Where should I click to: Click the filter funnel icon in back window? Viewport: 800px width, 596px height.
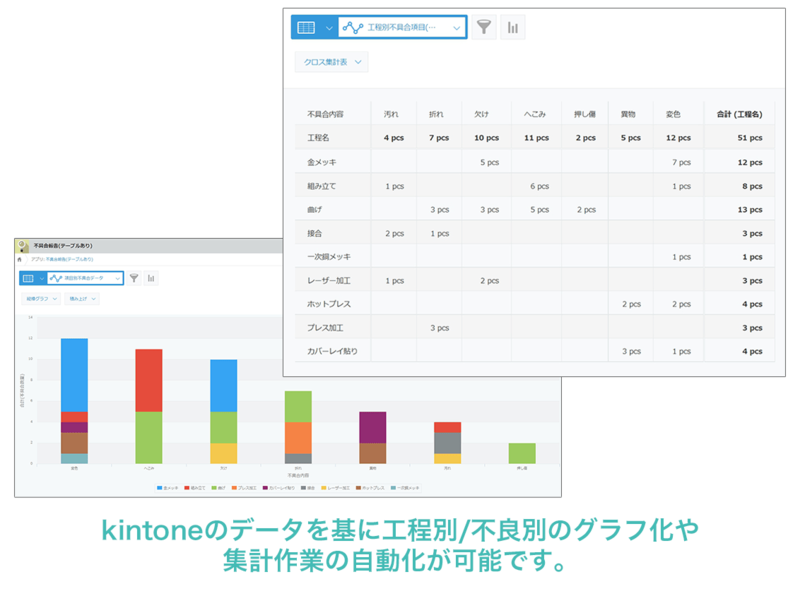coord(134,278)
